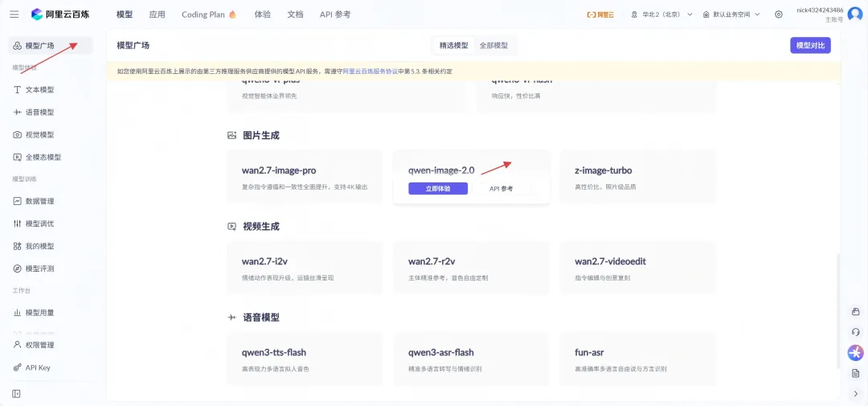868x406 pixels.
Task: Click the qwen-image-2.0 card title
Action: click(x=441, y=170)
